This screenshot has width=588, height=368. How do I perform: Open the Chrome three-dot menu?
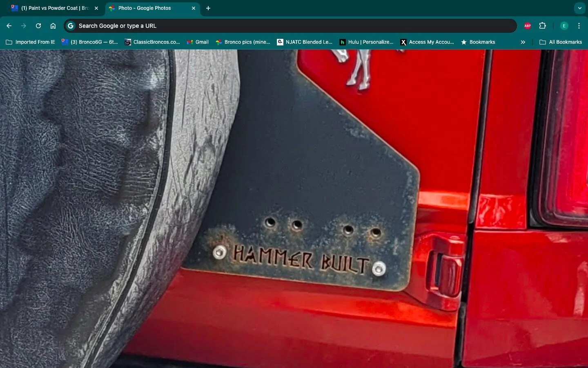(x=579, y=26)
